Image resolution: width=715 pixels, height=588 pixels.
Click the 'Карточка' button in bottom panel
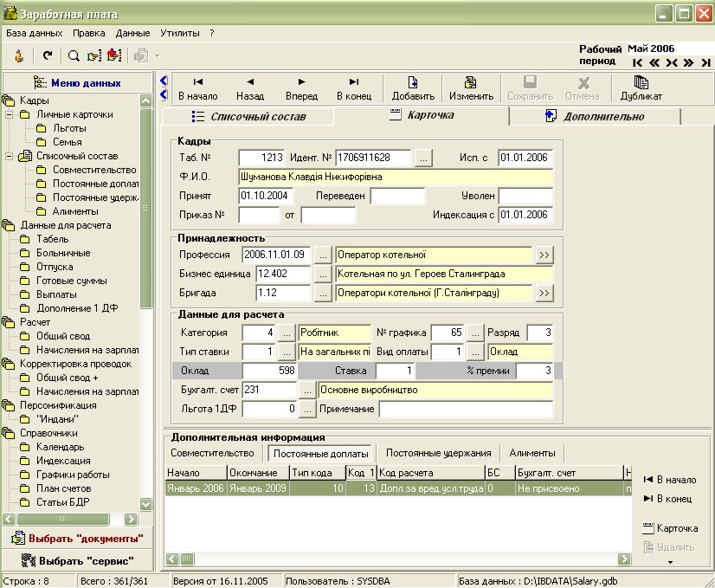click(x=670, y=528)
